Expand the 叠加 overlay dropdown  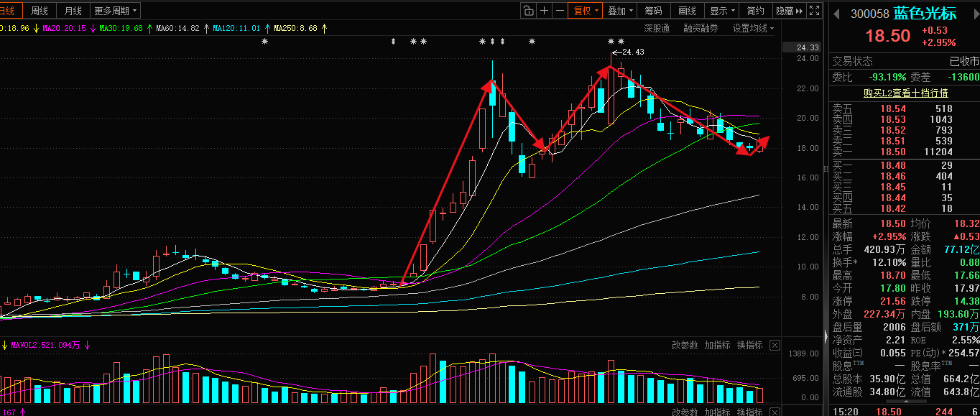pos(620,11)
